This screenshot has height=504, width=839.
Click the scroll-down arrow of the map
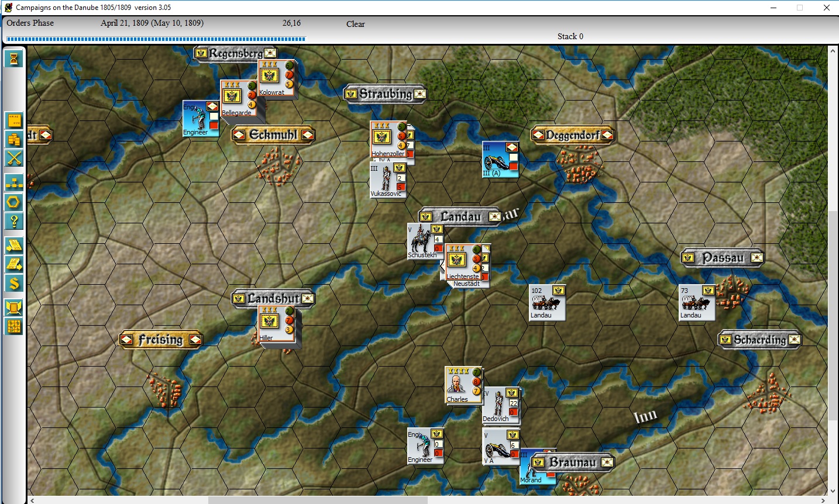click(x=833, y=491)
